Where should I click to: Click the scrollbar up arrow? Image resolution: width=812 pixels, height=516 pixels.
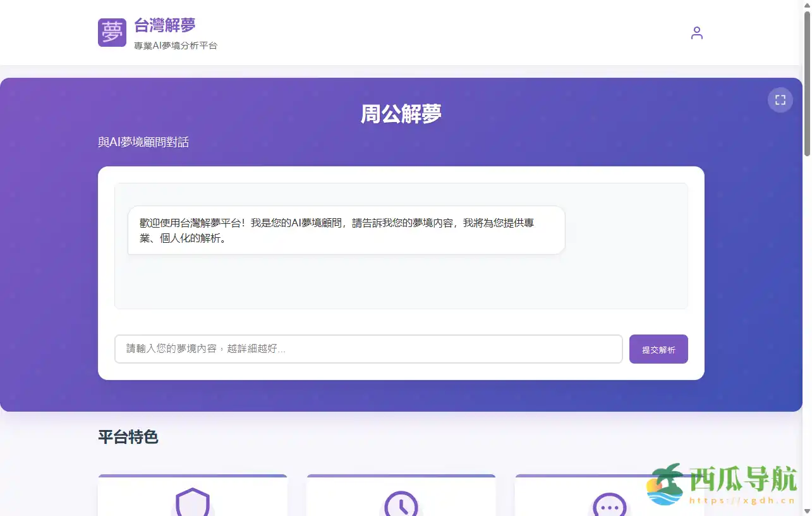(807, 5)
